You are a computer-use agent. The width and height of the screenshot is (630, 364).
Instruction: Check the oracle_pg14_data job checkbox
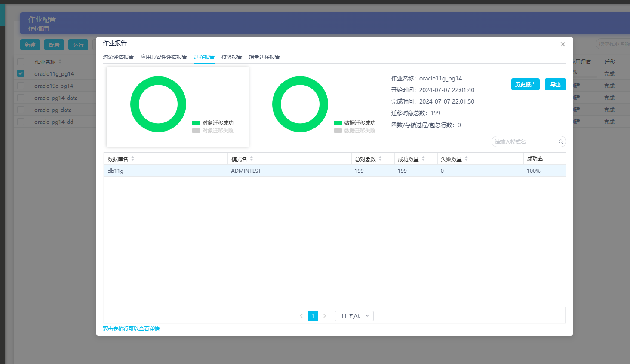coord(21,98)
